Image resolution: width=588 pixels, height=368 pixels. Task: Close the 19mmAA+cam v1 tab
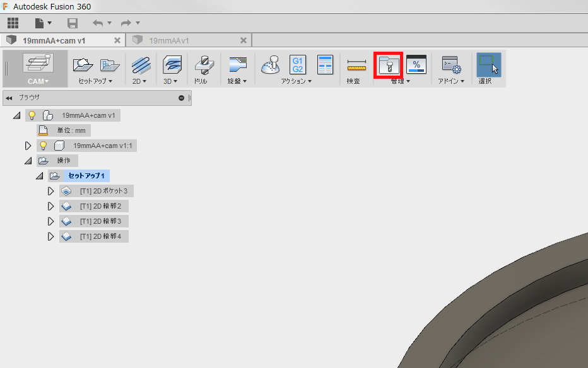(x=117, y=40)
